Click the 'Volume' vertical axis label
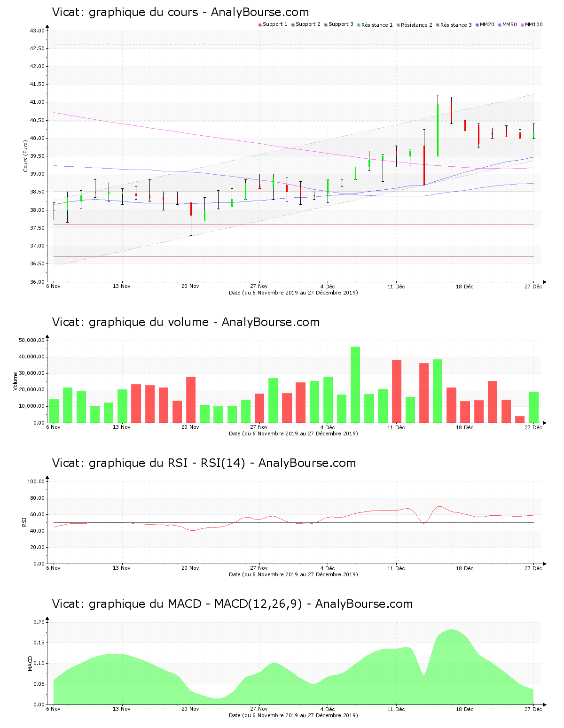Viewport: 564px width, 728px height. coord(16,381)
